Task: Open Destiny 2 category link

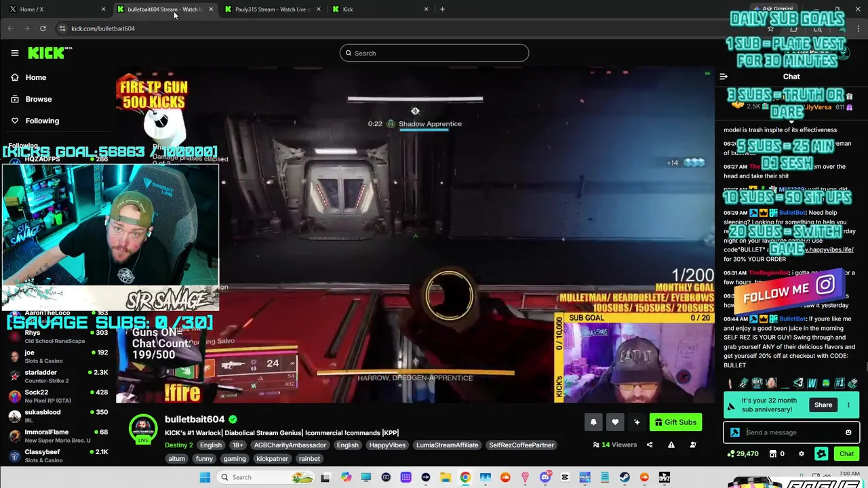Action: [x=178, y=445]
